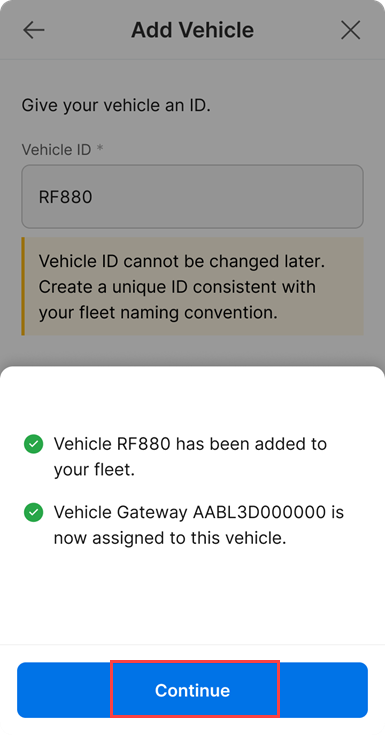
Task: Click the 'Vehicle ID cannot be changed later' warning
Action: (x=182, y=261)
